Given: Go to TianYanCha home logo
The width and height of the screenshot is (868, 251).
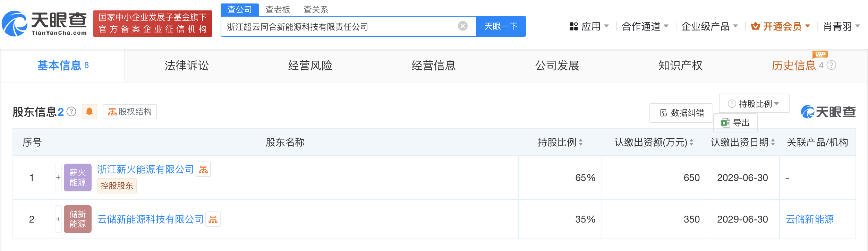Looking at the screenshot, I should 44,24.
